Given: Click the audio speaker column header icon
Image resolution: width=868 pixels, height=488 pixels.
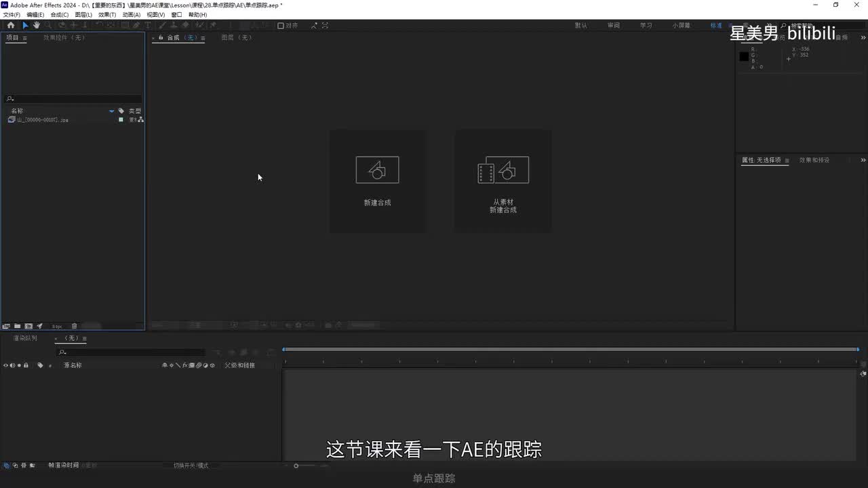Looking at the screenshot, I should [12, 365].
